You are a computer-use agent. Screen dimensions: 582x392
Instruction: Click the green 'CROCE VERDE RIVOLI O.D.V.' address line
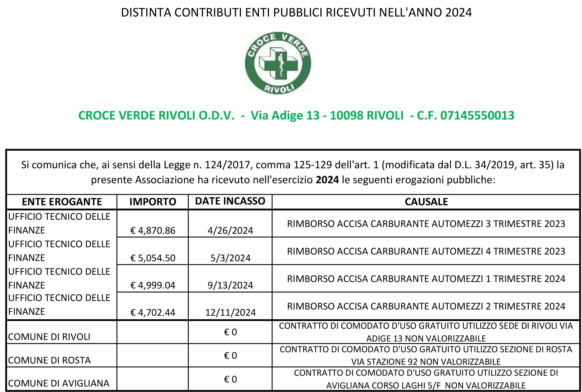pos(296,115)
